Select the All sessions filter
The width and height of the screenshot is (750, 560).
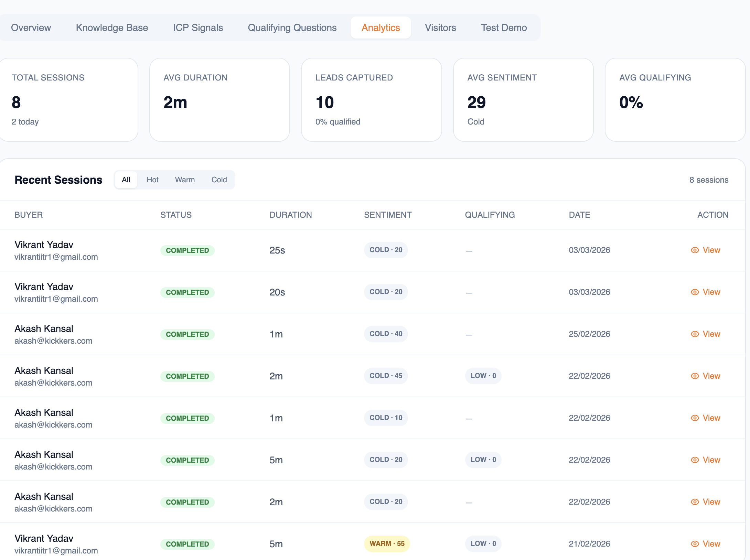pos(126,180)
